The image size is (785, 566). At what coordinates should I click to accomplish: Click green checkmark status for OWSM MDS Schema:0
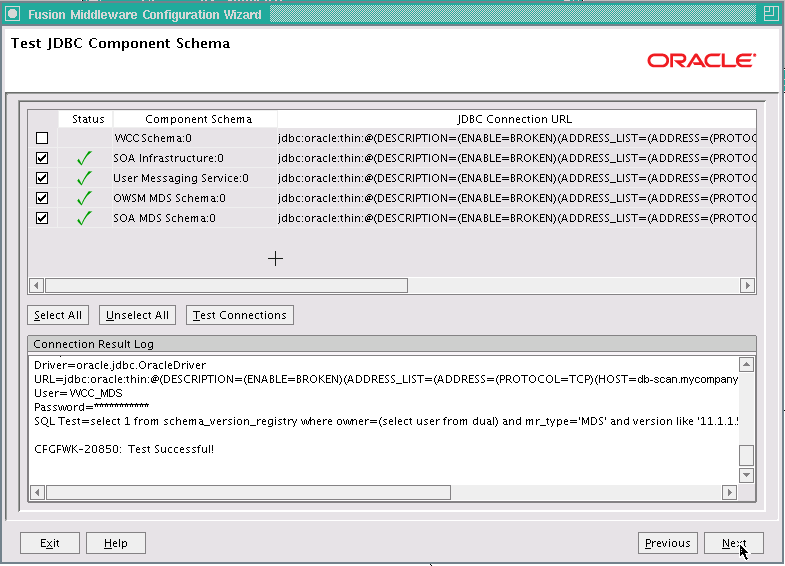(x=84, y=198)
